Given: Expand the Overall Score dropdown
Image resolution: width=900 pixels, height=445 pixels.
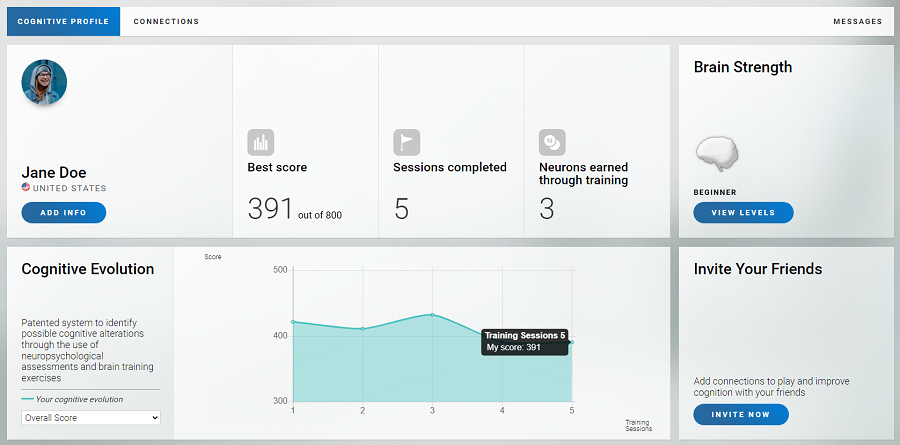Looking at the screenshot, I should (x=91, y=417).
